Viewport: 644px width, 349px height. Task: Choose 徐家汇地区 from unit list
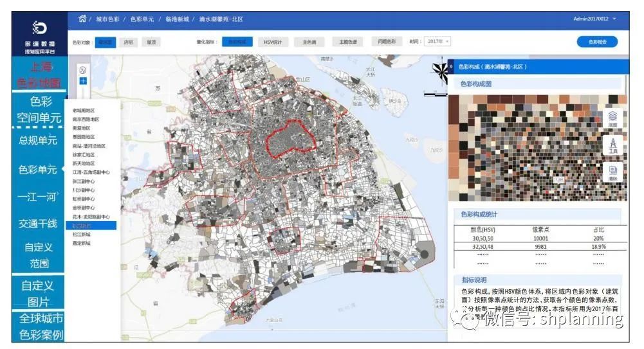[84, 155]
